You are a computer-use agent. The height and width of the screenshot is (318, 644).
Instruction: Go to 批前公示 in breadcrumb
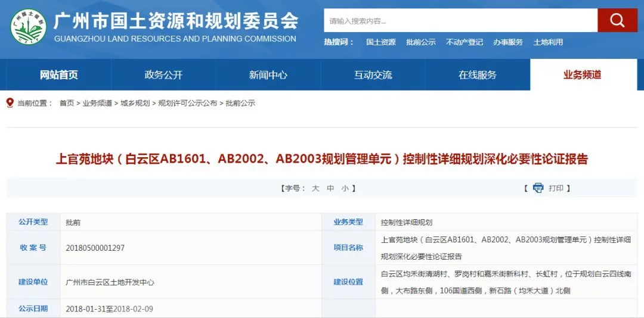coord(240,104)
